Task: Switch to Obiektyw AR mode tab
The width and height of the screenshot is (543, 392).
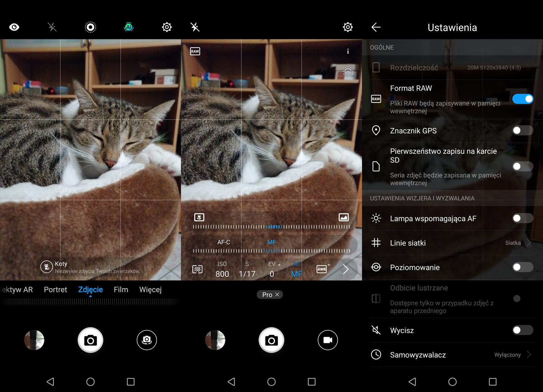Action: (17, 290)
